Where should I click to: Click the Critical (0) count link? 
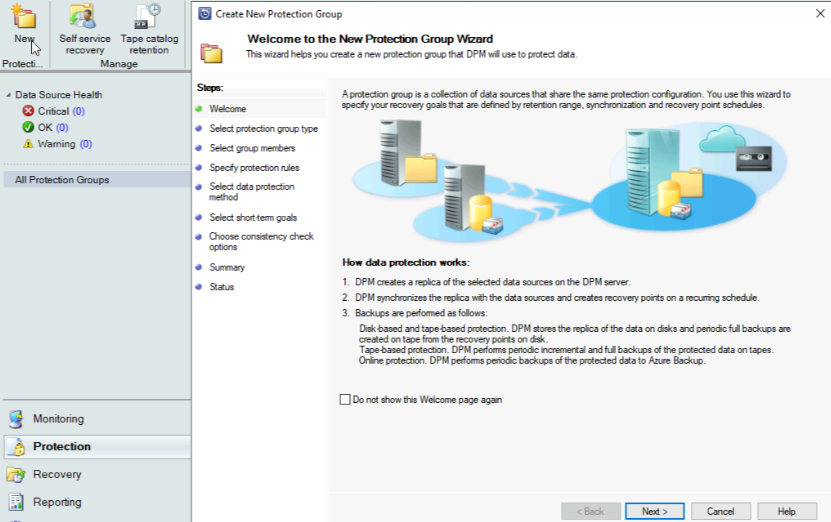tap(78, 111)
